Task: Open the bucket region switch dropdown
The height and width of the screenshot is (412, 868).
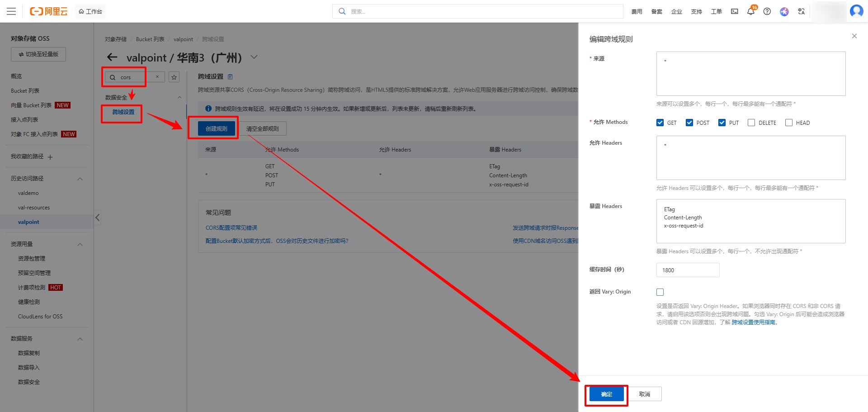Action: [254, 57]
